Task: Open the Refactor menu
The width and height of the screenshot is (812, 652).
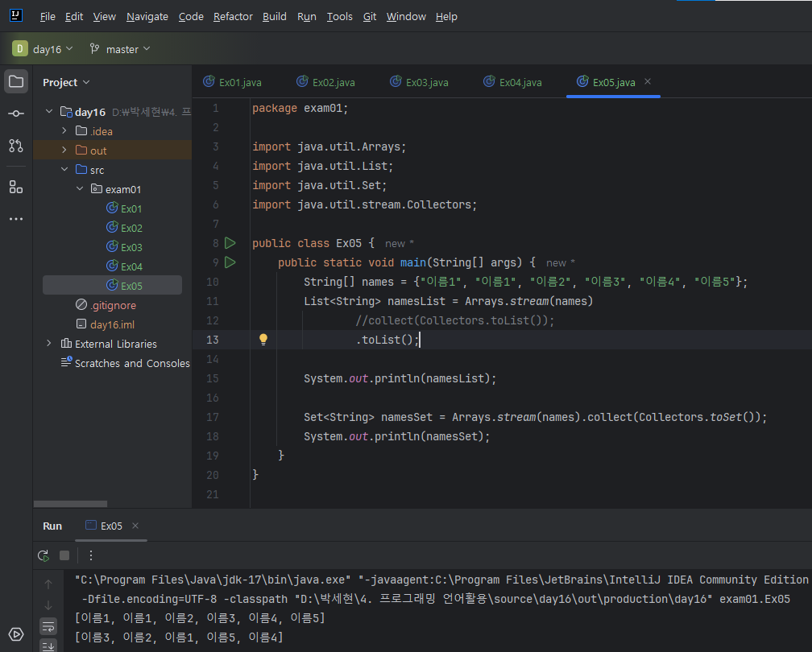Action: 233,16
